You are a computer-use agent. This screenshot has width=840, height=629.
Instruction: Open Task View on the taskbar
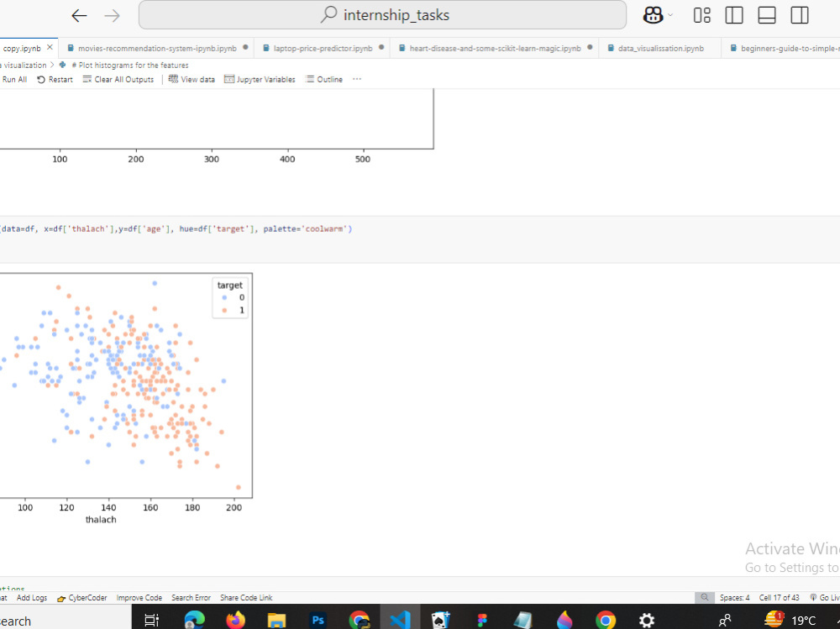tap(152, 620)
